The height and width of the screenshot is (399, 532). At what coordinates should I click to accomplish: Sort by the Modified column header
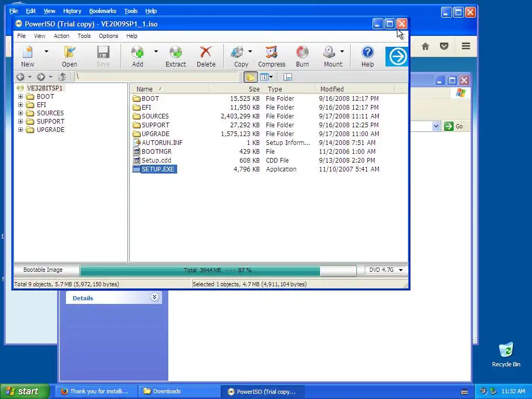click(x=355, y=89)
